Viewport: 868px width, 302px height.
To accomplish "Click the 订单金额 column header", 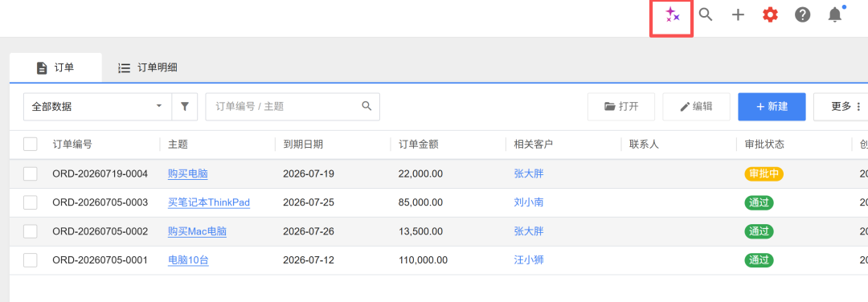I will pyautogui.click(x=418, y=145).
